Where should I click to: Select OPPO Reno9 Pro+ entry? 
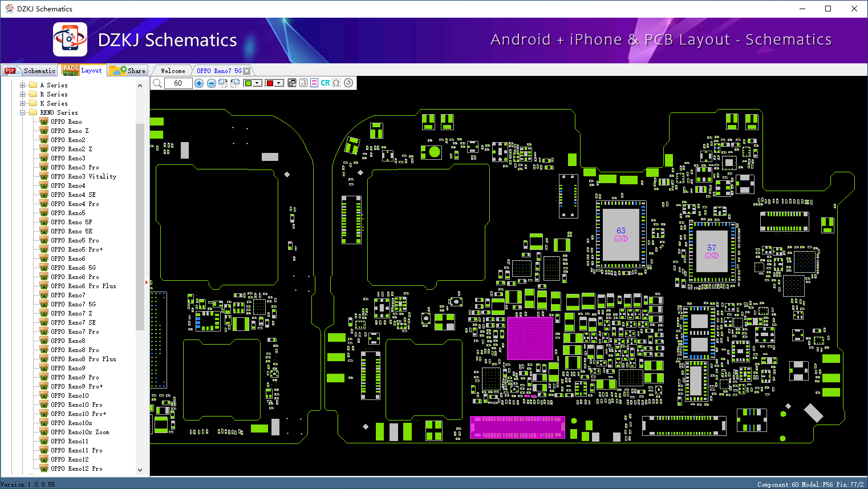coord(76,386)
